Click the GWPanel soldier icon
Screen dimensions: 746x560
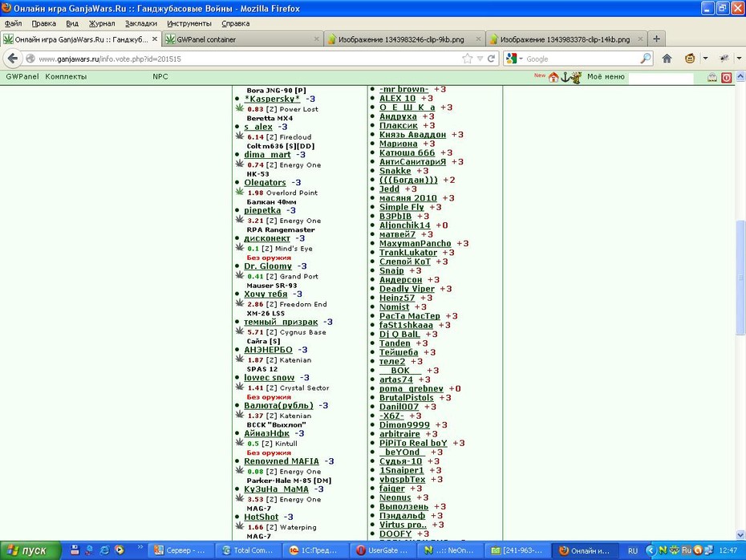576,77
